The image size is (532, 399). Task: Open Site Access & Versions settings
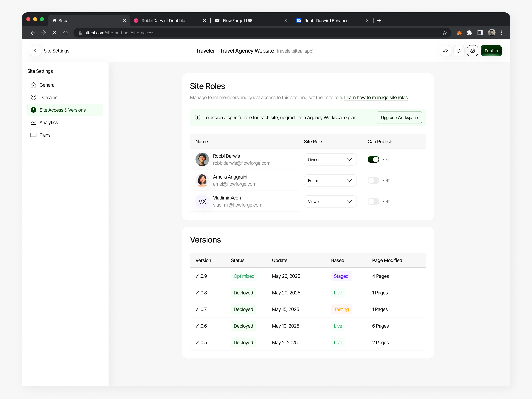(63, 110)
